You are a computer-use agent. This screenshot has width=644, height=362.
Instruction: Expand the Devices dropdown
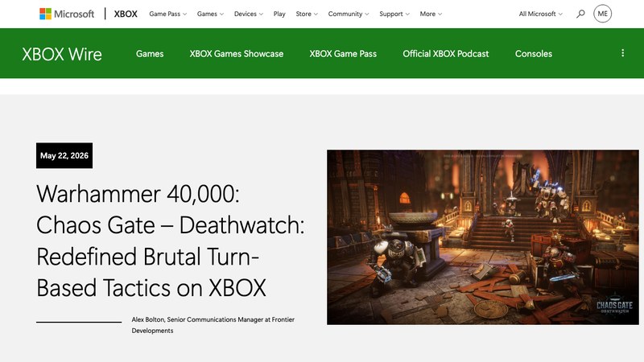(x=249, y=14)
